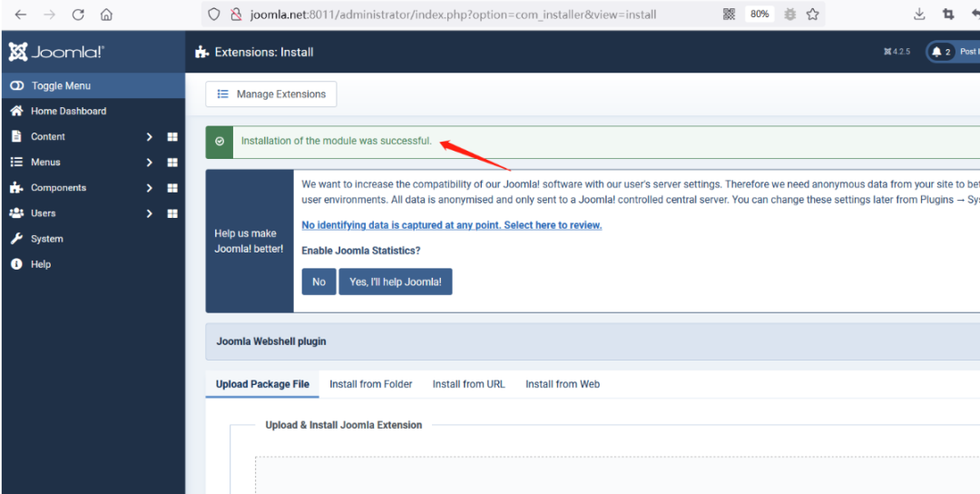Screen dimensions: 980x494
Task: Click the 'Enable Joomla Statistics?' text
Action: [361, 251]
